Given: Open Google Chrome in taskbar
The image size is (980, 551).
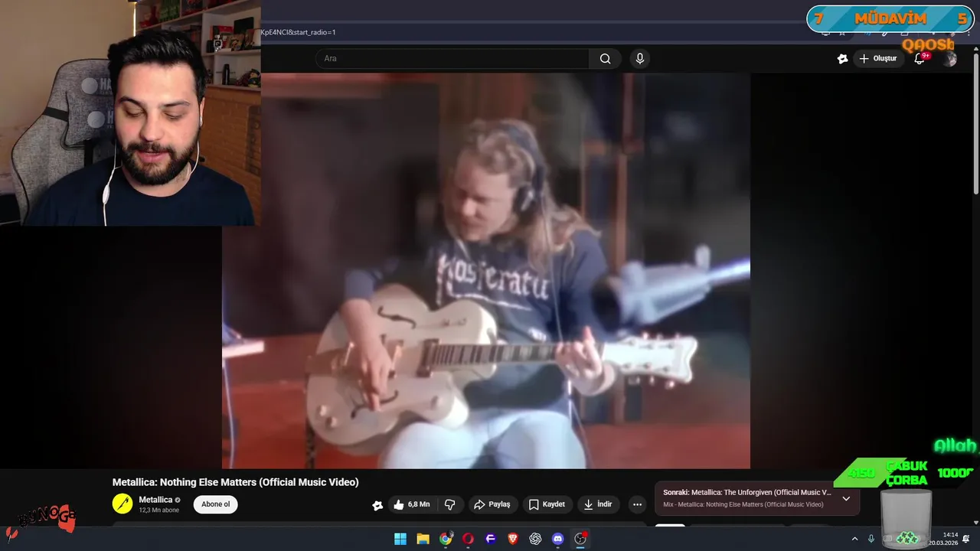Looking at the screenshot, I should 446,539.
